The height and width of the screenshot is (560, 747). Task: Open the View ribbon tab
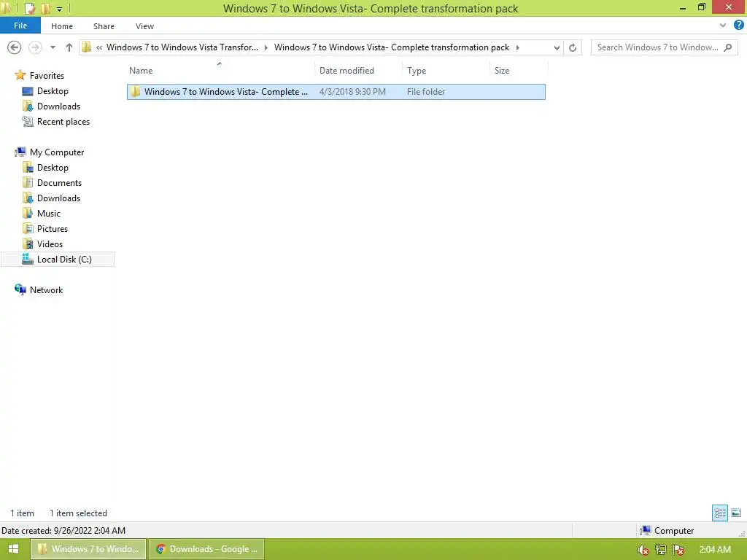(x=144, y=26)
